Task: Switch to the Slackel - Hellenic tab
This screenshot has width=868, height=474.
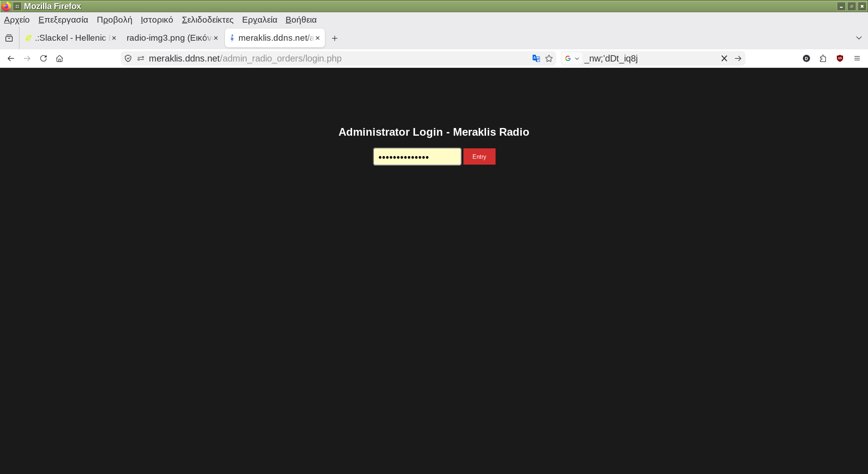Action: click(70, 38)
